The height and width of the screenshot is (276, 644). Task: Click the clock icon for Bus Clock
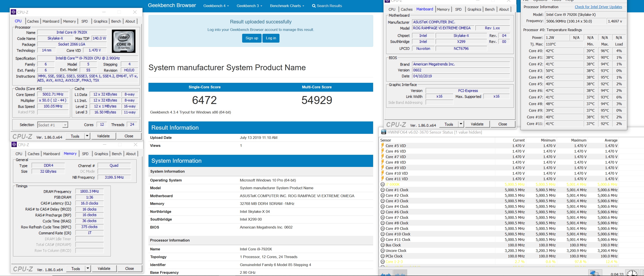[x=382, y=245]
